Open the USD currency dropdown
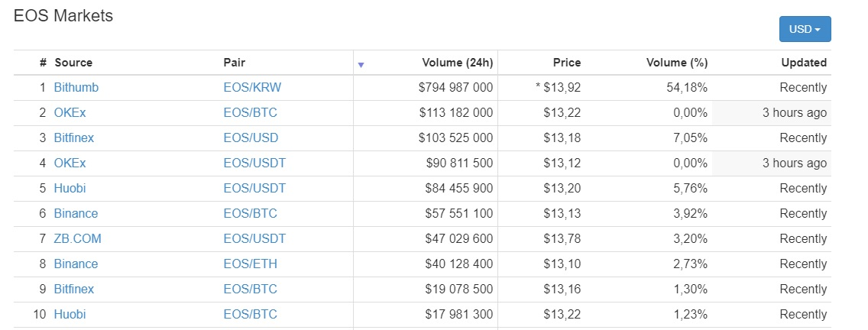The height and width of the screenshot is (330, 868). pos(805,29)
